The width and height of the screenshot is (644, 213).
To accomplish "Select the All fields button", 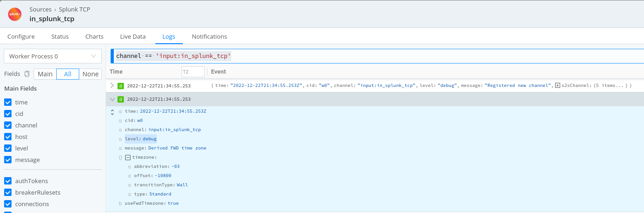I will tap(68, 74).
